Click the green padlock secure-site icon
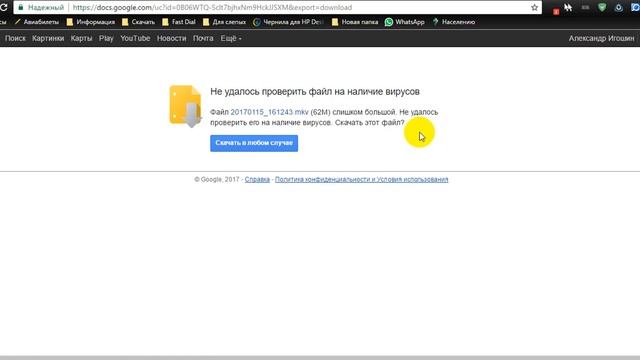Screen dimensions: 640x360 [x=20, y=7]
